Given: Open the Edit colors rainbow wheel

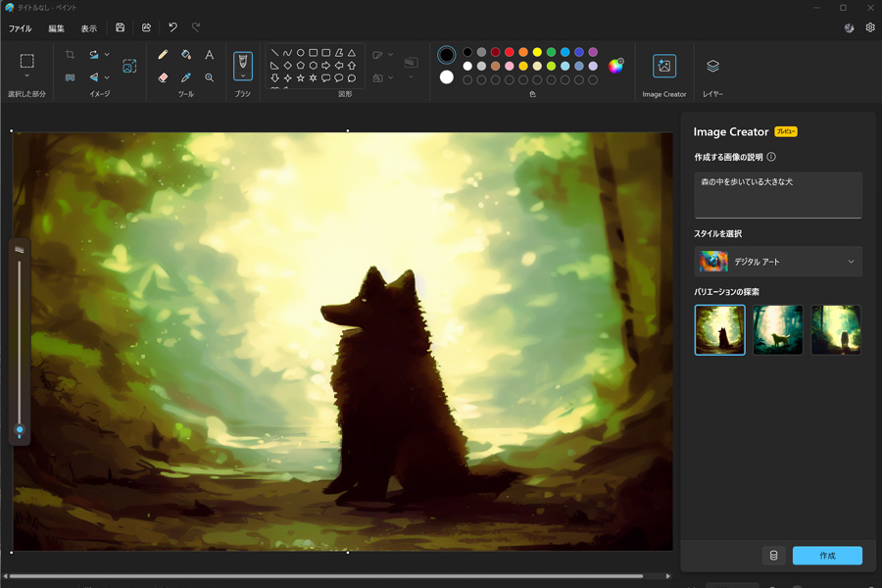Looking at the screenshot, I should pyautogui.click(x=616, y=66).
